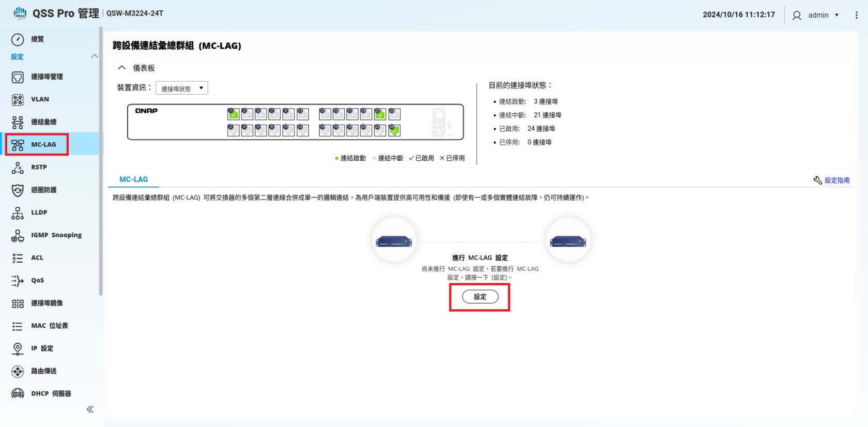Click the left switch device image
This screenshot has height=427, width=868.
click(394, 241)
